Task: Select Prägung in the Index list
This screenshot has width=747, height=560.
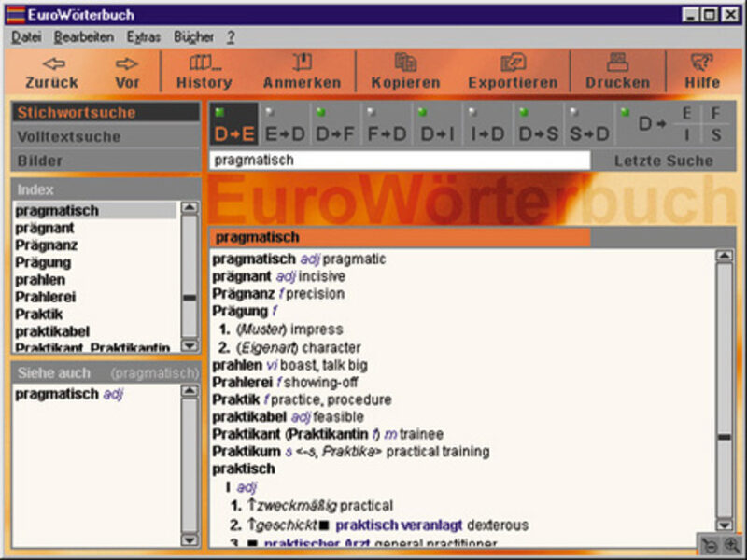Action: (43, 262)
